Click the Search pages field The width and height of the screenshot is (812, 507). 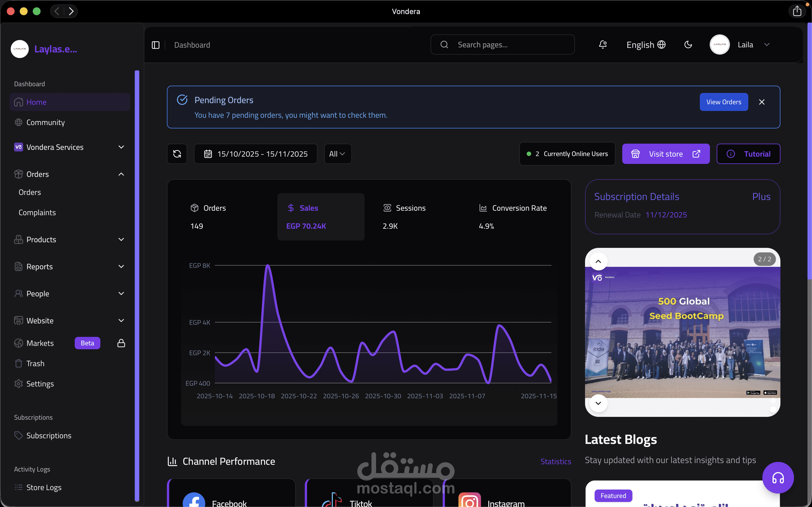502,45
